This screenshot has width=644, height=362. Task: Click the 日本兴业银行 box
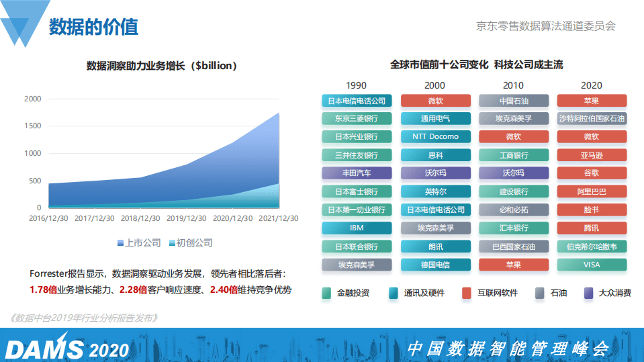pos(357,136)
